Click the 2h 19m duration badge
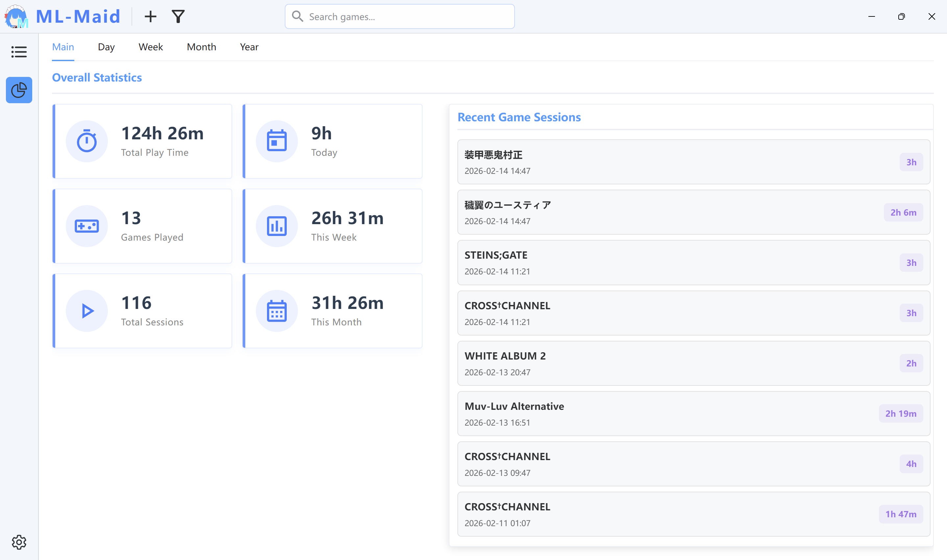Screen dimensions: 947x560 tap(901, 413)
